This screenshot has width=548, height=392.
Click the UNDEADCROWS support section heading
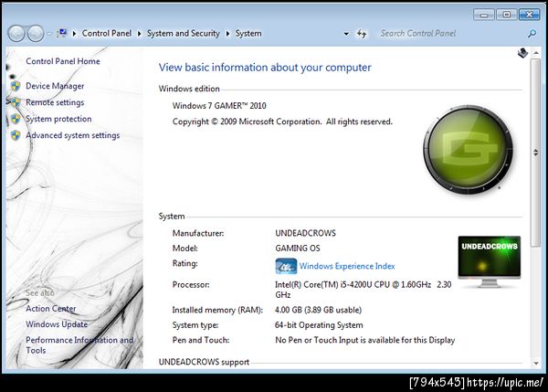(204, 362)
